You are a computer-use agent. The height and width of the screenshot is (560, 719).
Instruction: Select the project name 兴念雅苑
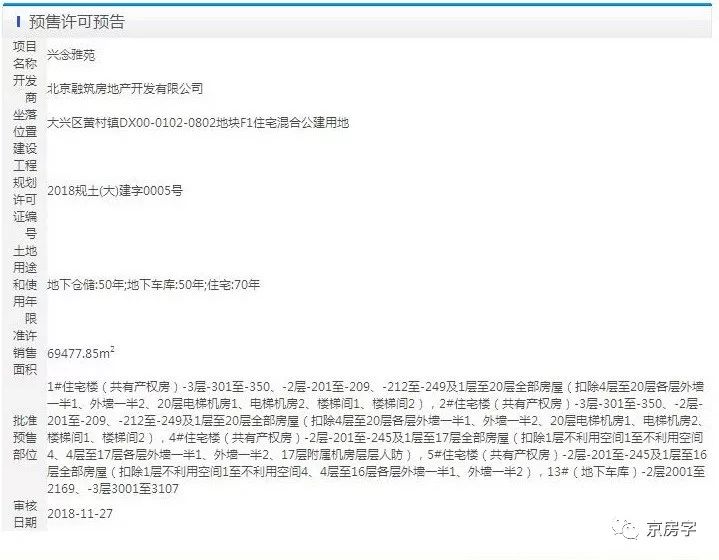point(71,55)
